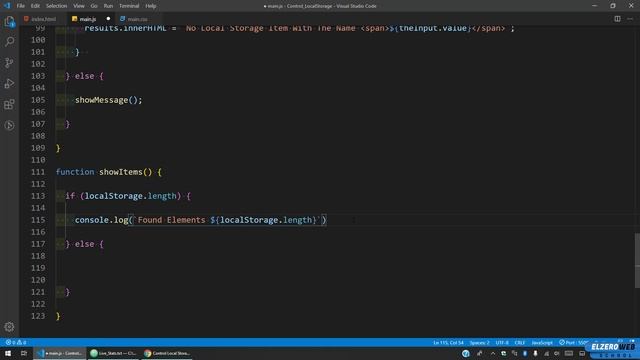Open the Extensions view
Screen dimensions: 640x360
[x=9, y=104]
